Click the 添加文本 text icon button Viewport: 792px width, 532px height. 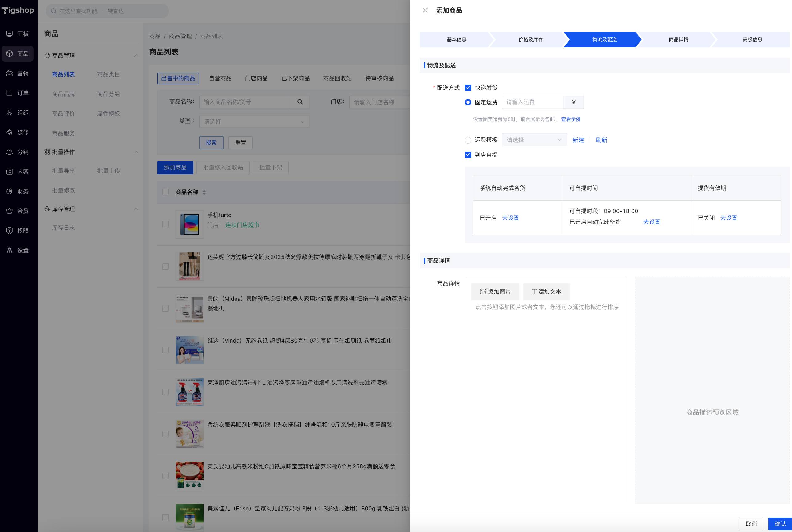point(546,292)
